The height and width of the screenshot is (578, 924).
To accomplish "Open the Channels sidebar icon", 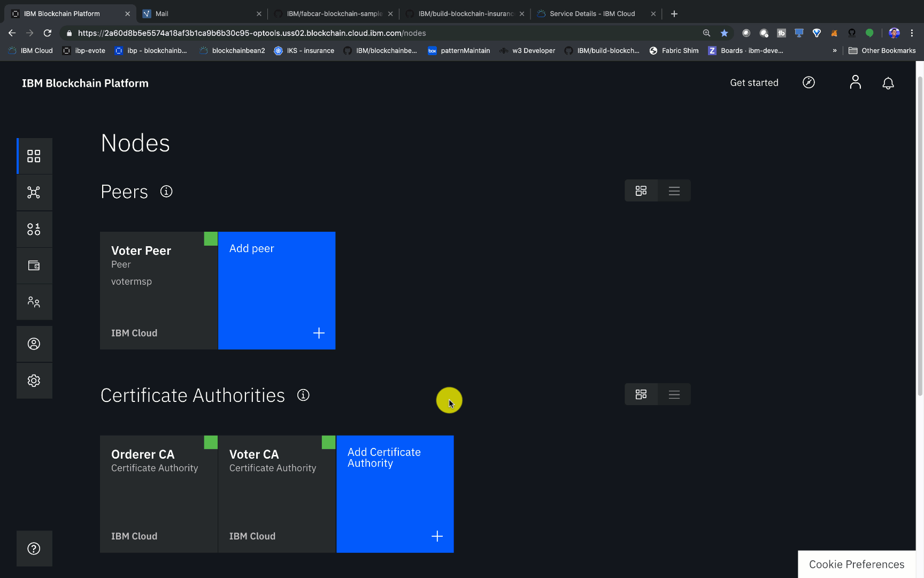I will (34, 193).
